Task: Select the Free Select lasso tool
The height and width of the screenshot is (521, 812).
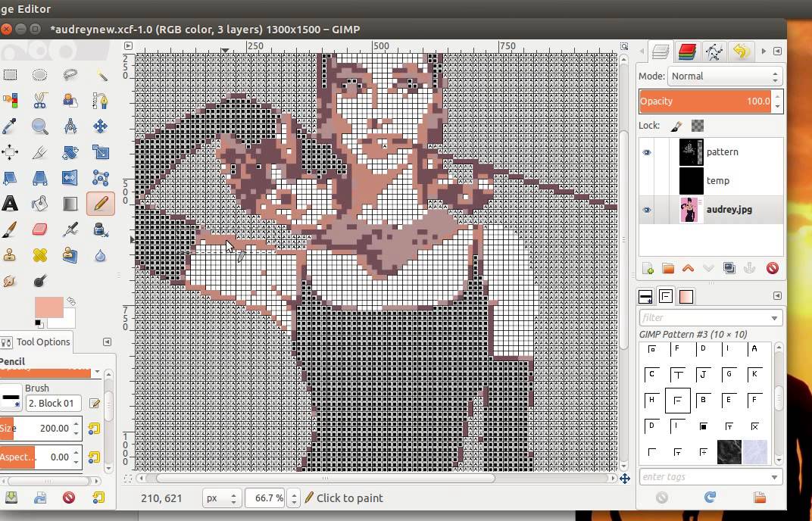Action: pos(70,75)
